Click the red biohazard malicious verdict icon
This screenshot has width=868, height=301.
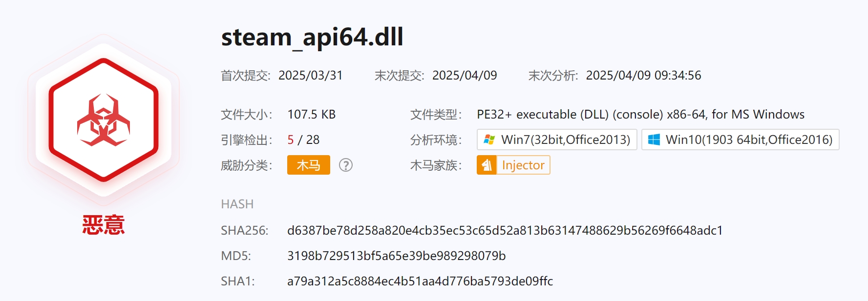pyautogui.click(x=104, y=120)
